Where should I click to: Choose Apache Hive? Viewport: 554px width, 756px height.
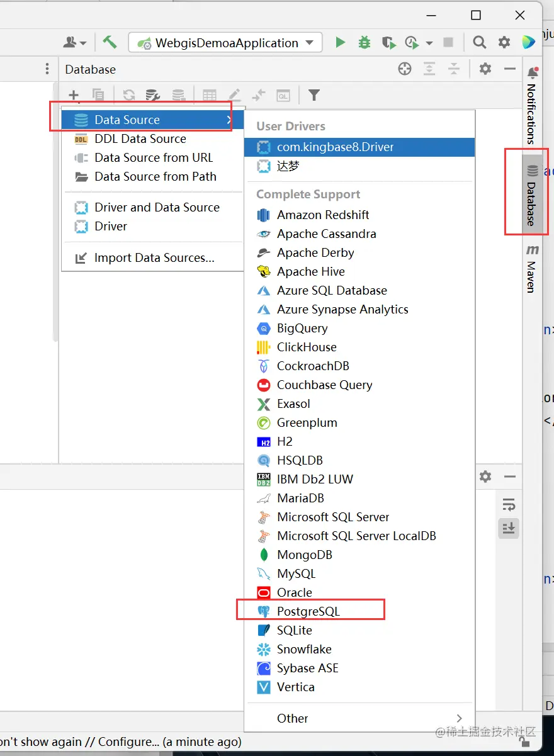(359, 271)
